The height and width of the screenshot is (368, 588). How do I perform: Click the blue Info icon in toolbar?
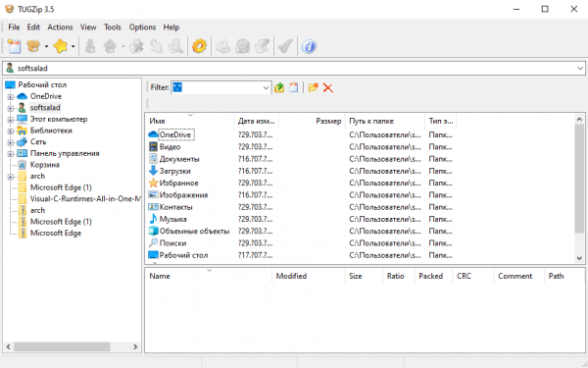(x=309, y=46)
